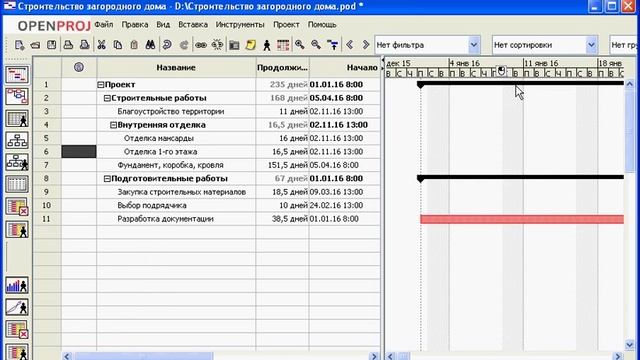Collapse the Проект summary task

(100, 85)
